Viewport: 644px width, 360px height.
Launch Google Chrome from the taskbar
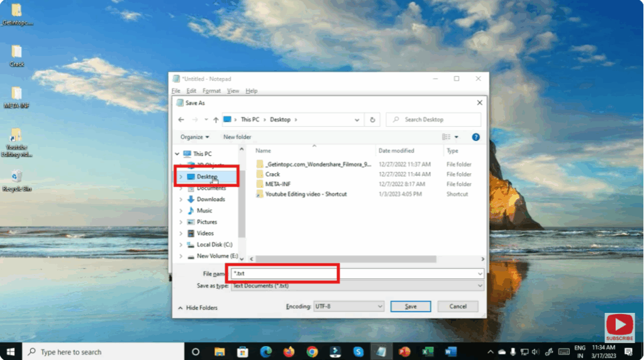(x=312, y=352)
